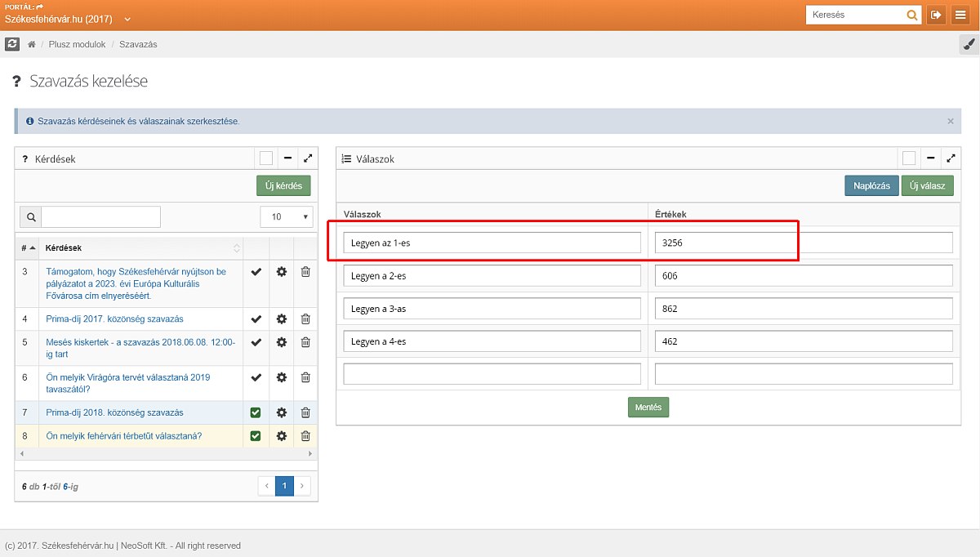Click the Új kérdés button
The width and height of the screenshot is (980, 557).
coord(283,185)
